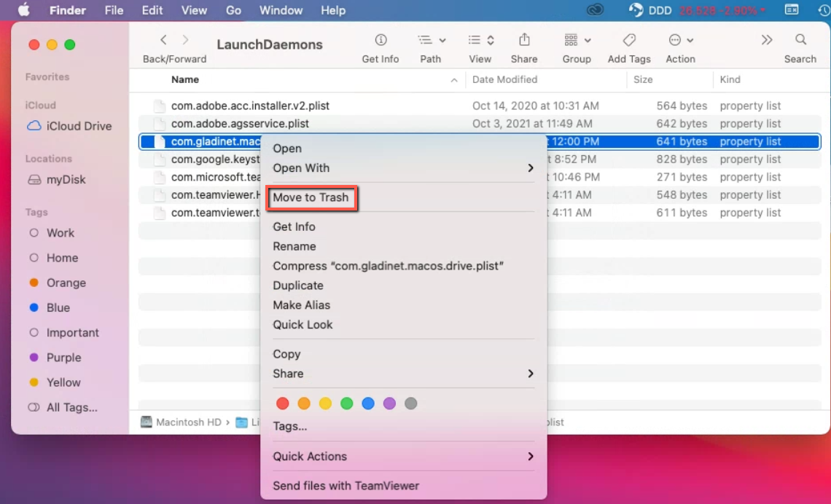Image resolution: width=831 pixels, height=504 pixels.
Task: Click the Path toolbar icon
Action: pyautogui.click(x=424, y=40)
